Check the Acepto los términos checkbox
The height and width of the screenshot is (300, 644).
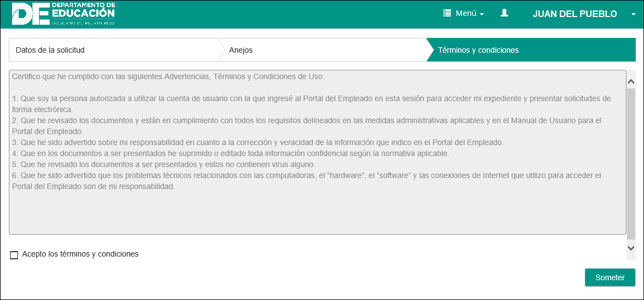click(x=14, y=255)
